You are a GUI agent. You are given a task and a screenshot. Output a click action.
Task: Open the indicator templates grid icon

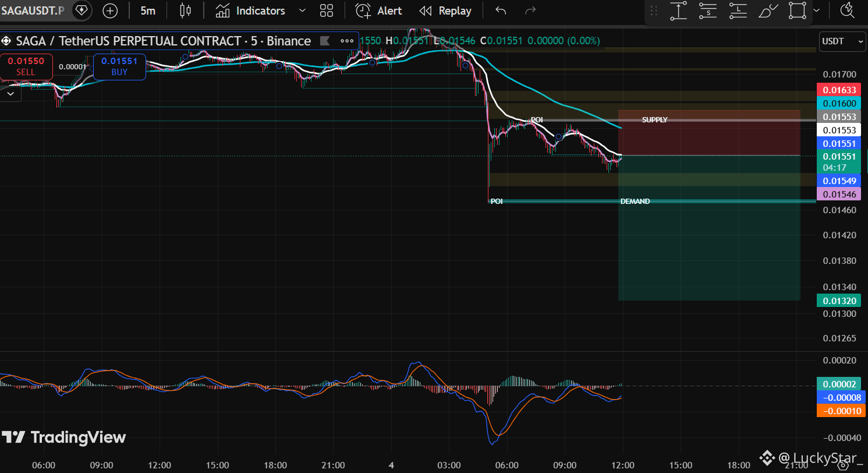pyautogui.click(x=327, y=10)
